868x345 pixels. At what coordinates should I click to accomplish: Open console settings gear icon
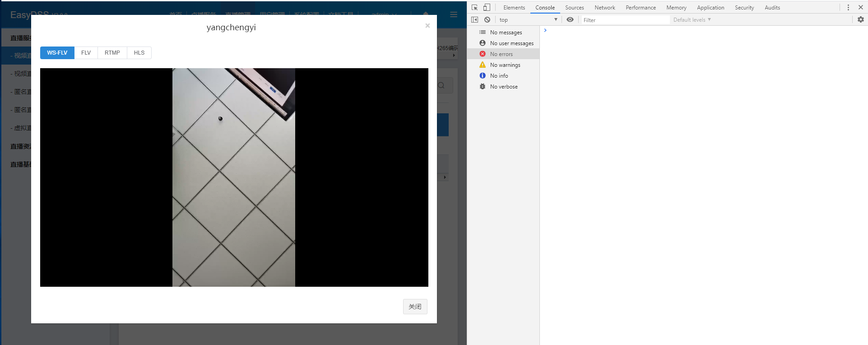click(x=861, y=20)
